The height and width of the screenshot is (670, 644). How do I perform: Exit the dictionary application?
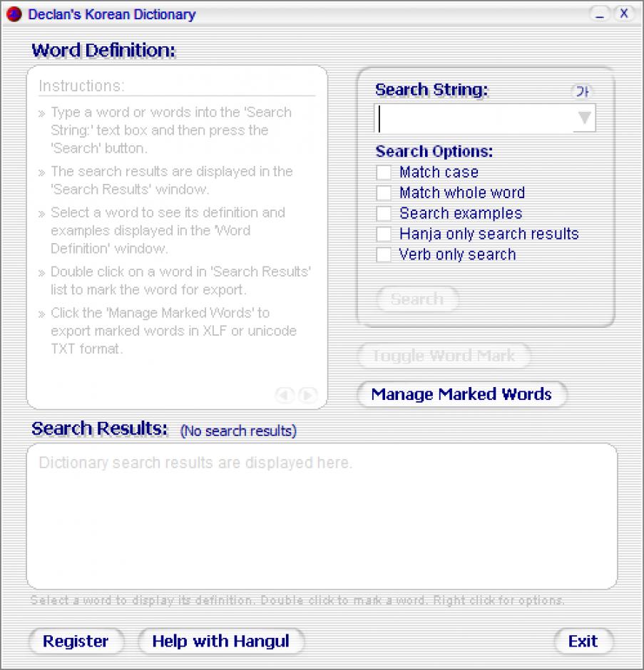click(583, 641)
